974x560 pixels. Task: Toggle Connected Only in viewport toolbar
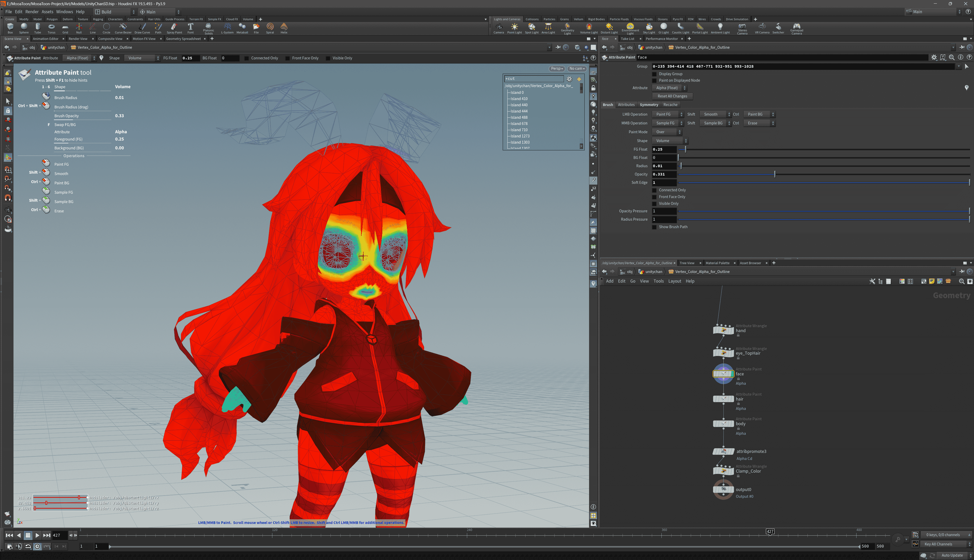(247, 58)
